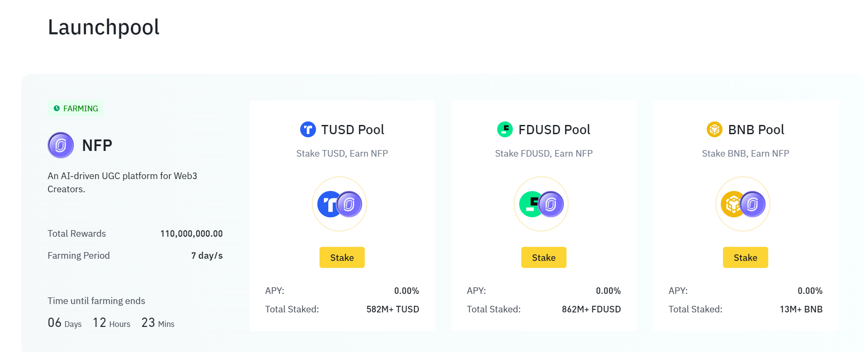Viewport: 868px width, 352px height.
Task: Click the FDUSD and NFP paired coin graphic
Action: [x=541, y=204]
